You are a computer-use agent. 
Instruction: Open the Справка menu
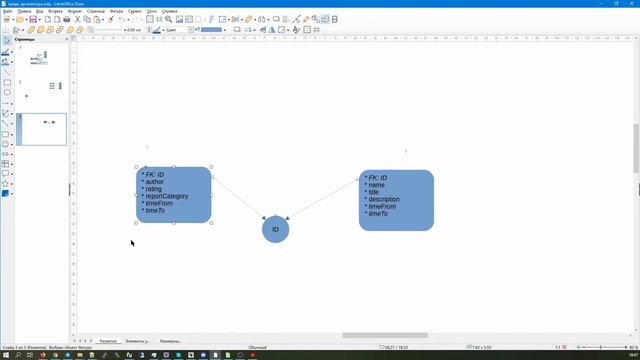click(x=169, y=11)
